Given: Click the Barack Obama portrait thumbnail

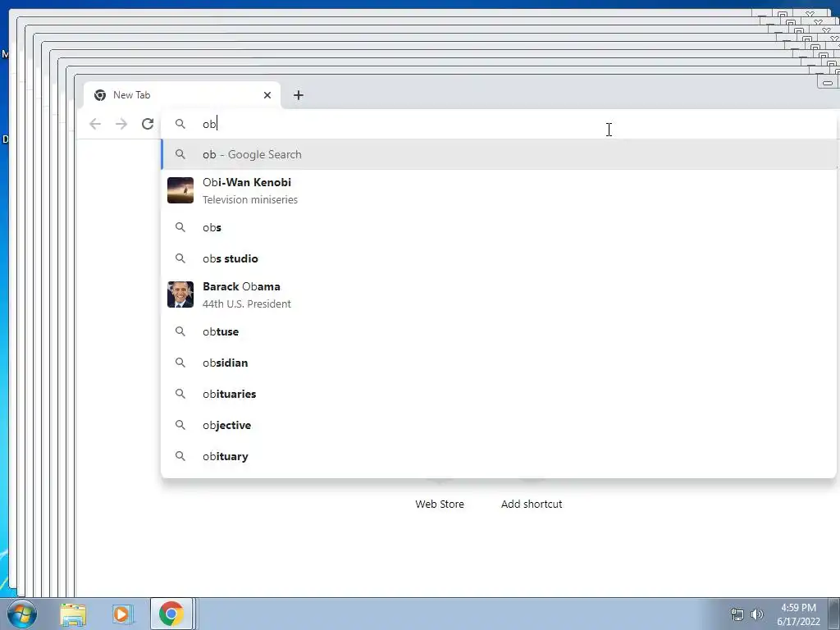Looking at the screenshot, I should (180, 294).
